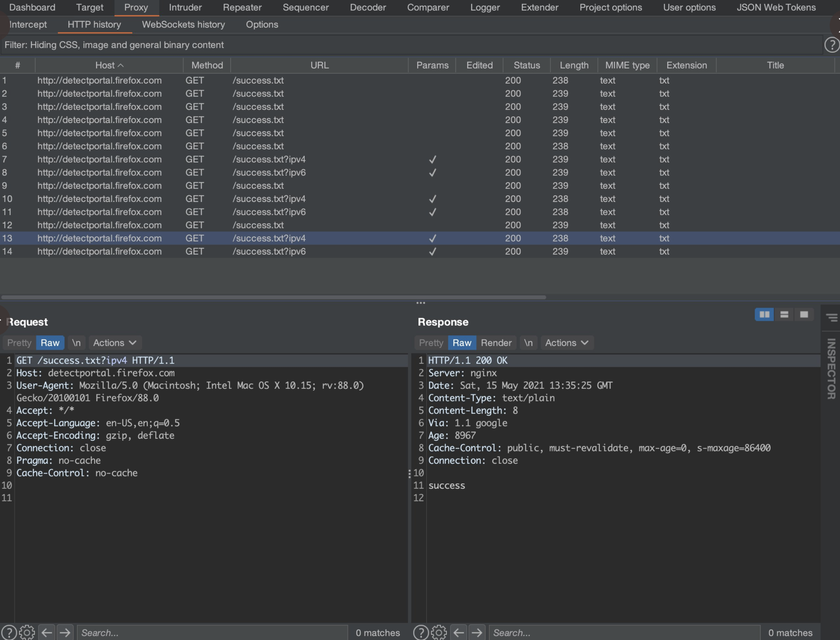Click the Response search input field
The width and height of the screenshot is (840, 640).
[624, 632]
